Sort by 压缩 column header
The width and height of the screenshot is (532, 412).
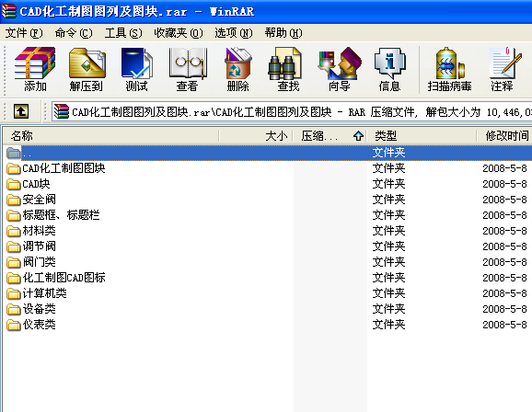(x=330, y=136)
